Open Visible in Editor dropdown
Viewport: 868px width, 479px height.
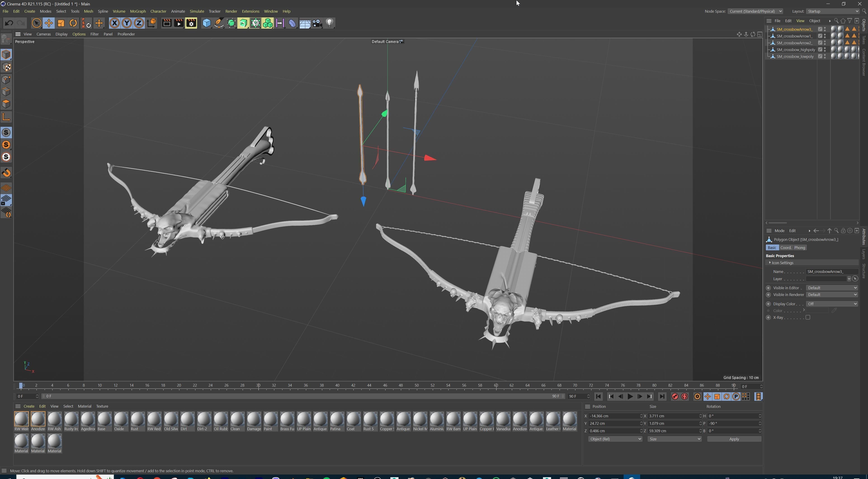tap(832, 288)
